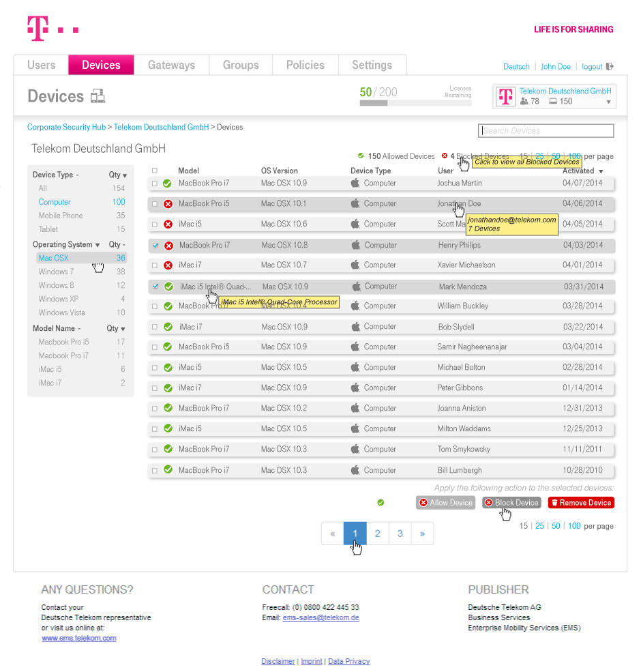Uncheck the Mark Mendoza device checkbox
Screen dimensions: 641x672
click(x=155, y=287)
